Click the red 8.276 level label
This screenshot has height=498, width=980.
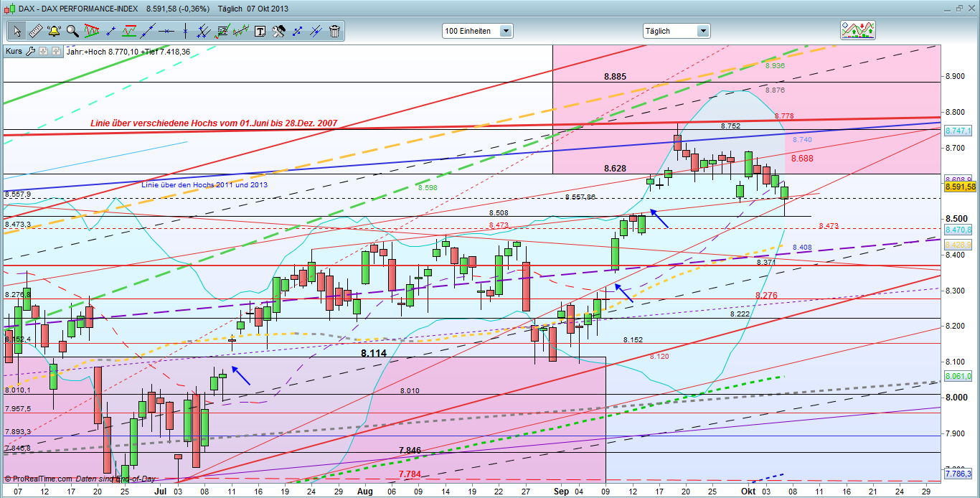[768, 295]
